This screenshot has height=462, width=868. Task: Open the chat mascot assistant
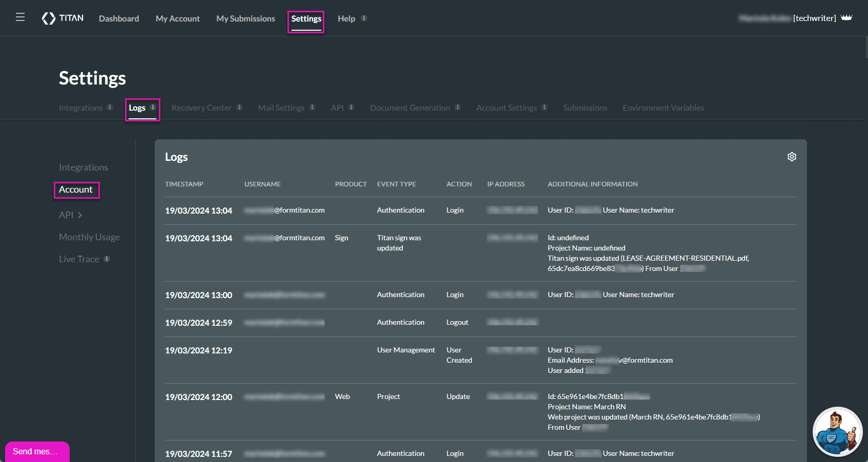837,432
